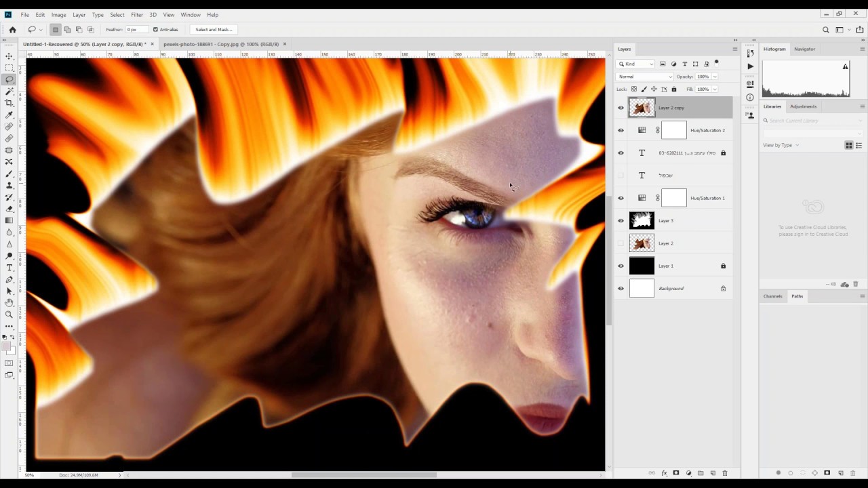Image resolution: width=868 pixels, height=488 pixels.
Task: Hide Layer 3 visibility eye
Action: pos(620,221)
